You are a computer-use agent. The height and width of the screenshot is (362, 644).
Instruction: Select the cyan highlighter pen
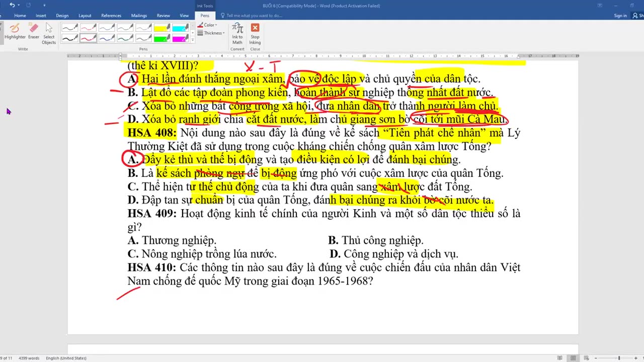click(181, 28)
